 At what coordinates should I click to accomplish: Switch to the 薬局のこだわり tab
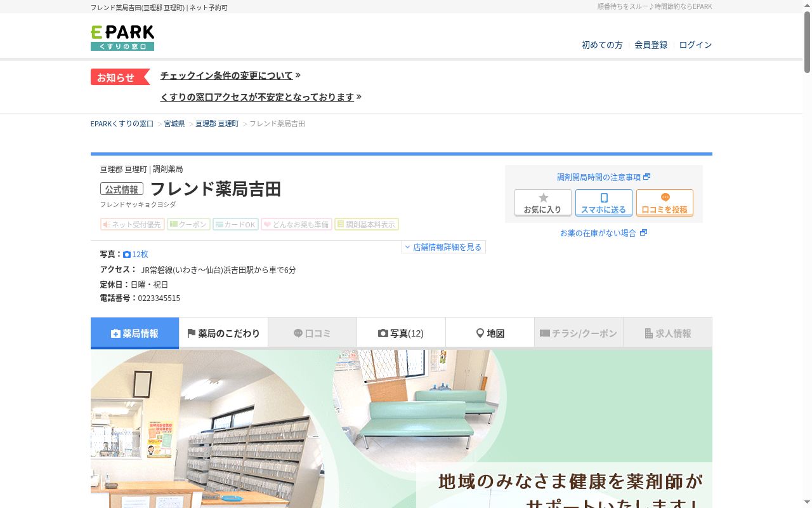pos(223,333)
